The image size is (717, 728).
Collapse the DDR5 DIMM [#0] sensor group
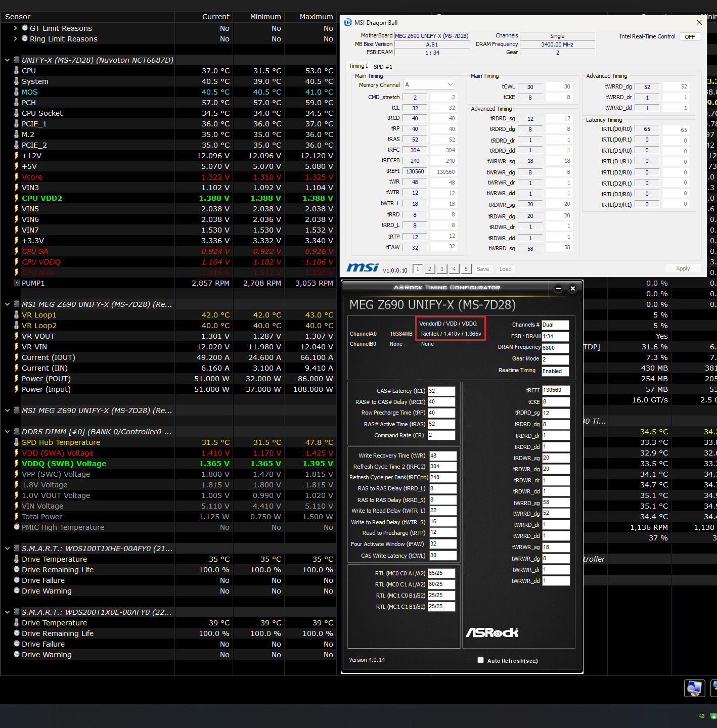[x=7, y=432]
